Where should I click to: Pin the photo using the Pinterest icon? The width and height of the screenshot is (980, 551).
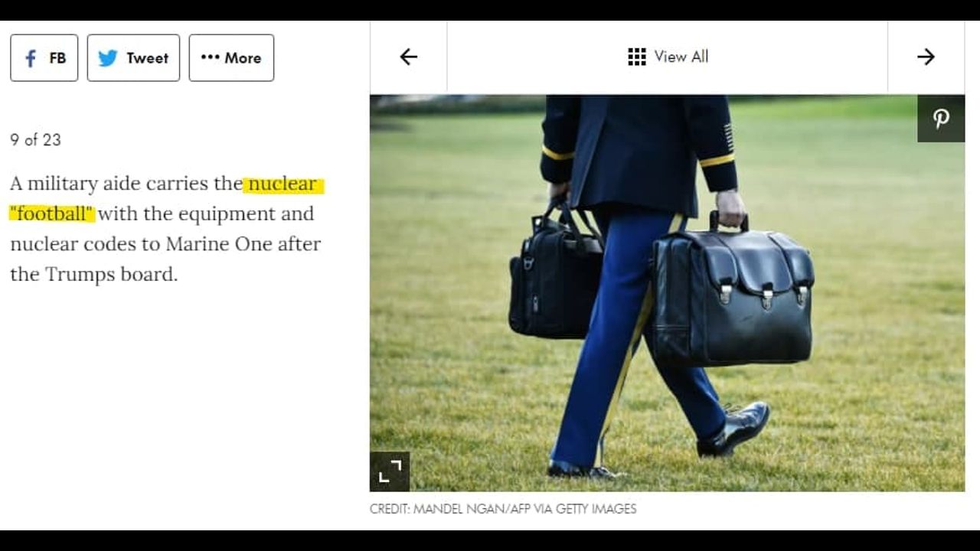pyautogui.click(x=941, y=119)
